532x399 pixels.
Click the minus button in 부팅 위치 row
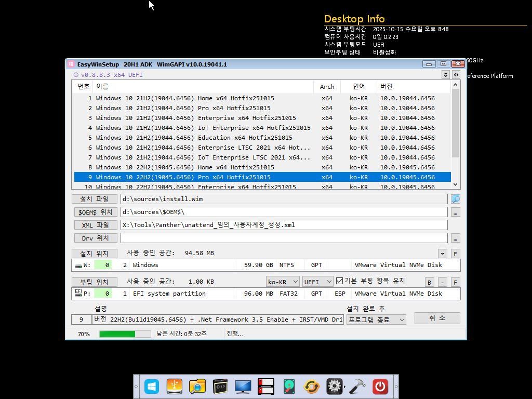[x=442, y=282]
